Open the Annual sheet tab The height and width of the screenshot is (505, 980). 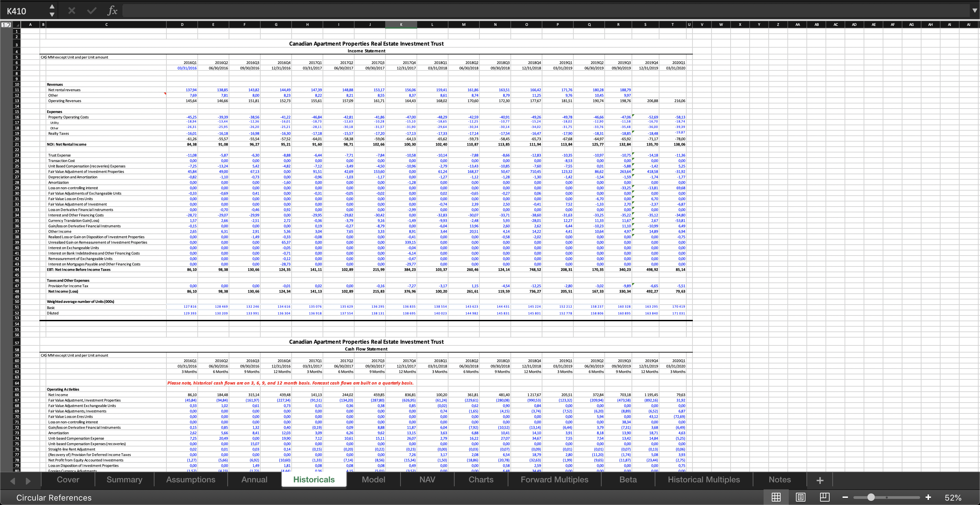[254, 479]
